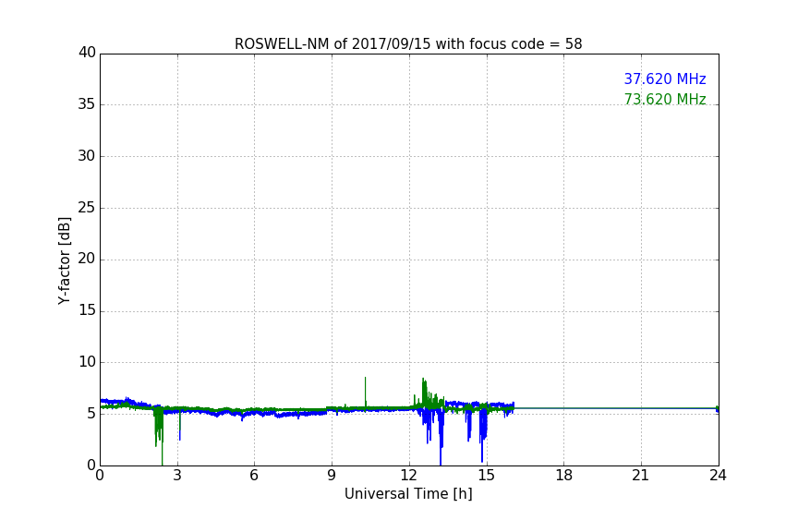The height and width of the screenshot is (532, 798).
Task: Click the x-axis tick label '15'
Action: click(x=487, y=476)
